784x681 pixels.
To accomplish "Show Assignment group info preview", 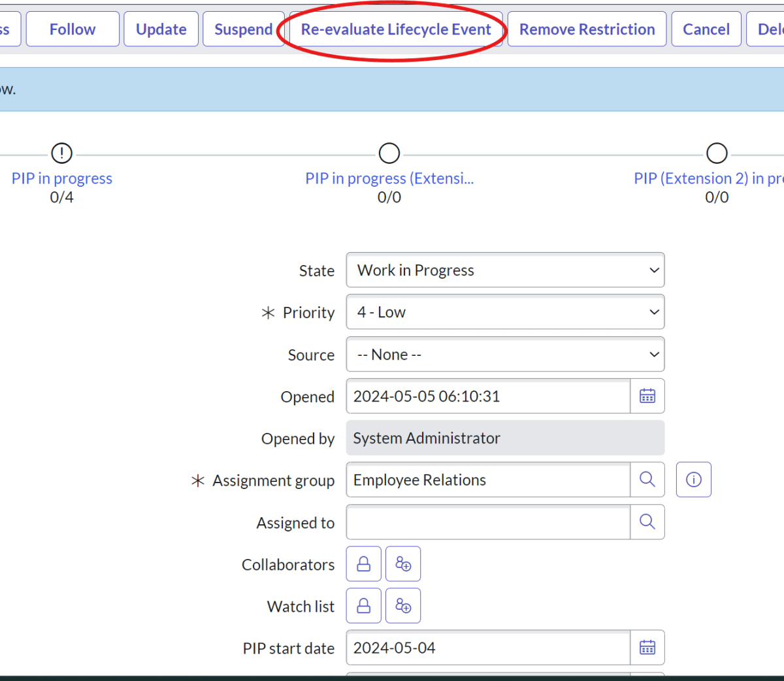I will click(x=693, y=479).
